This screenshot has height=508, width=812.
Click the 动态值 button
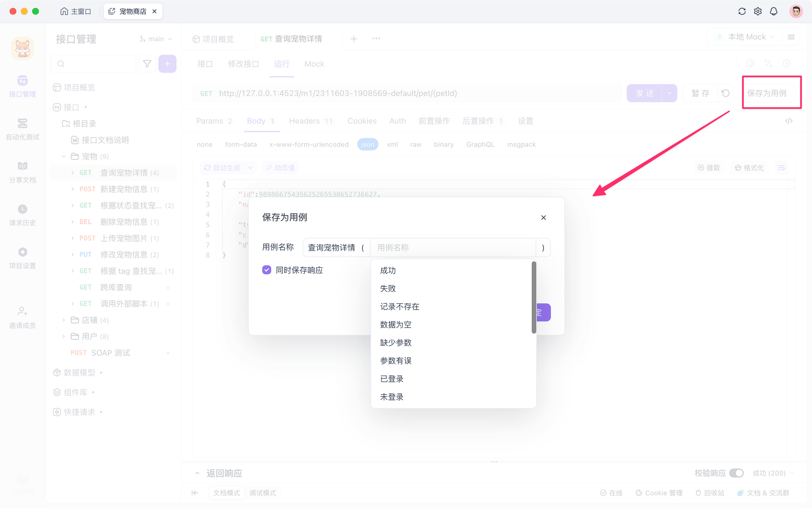point(281,168)
